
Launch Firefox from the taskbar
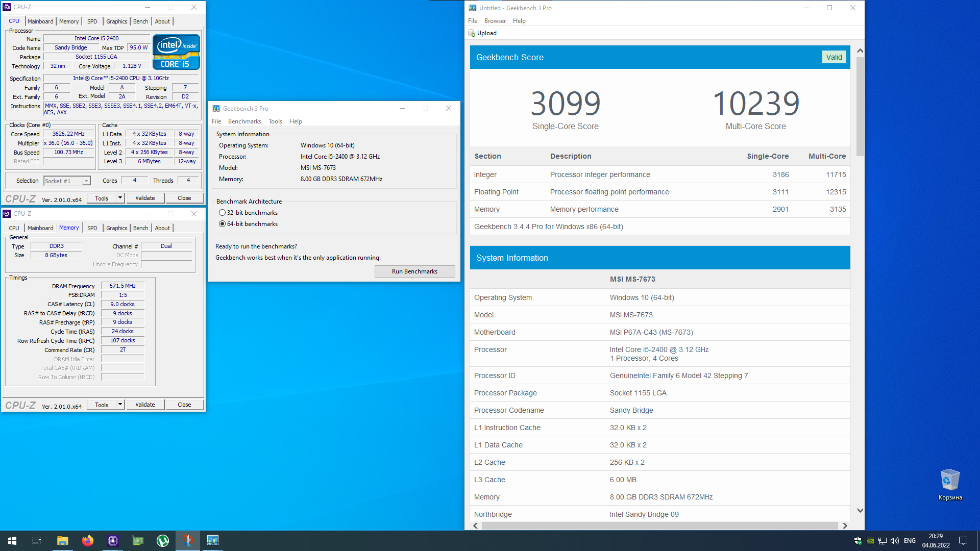pyautogui.click(x=88, y=541)
